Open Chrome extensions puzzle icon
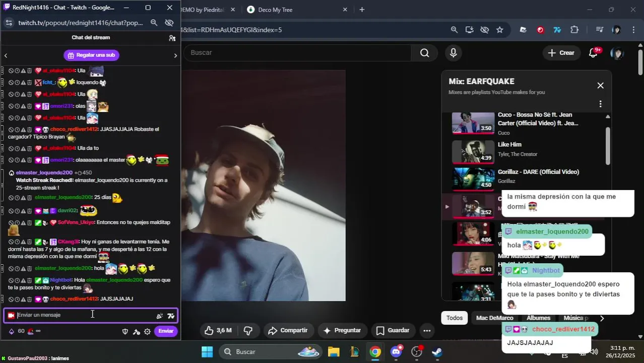The image size is (644, 363). (574, 30)
